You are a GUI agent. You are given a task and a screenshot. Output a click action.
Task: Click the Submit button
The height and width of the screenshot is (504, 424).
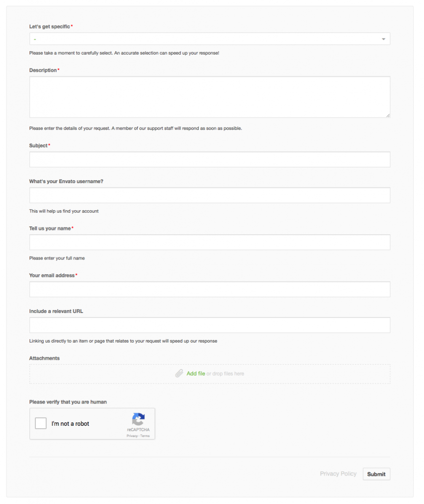[376, 474]
